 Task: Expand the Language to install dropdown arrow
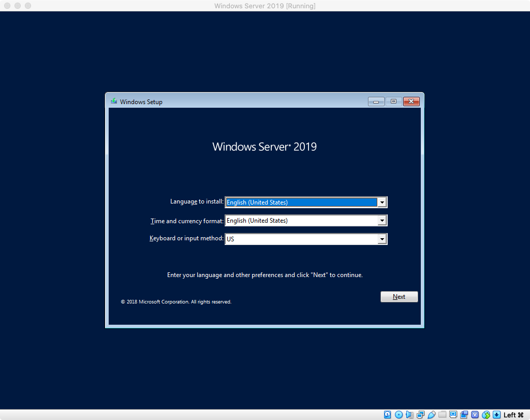coord(382,202)
